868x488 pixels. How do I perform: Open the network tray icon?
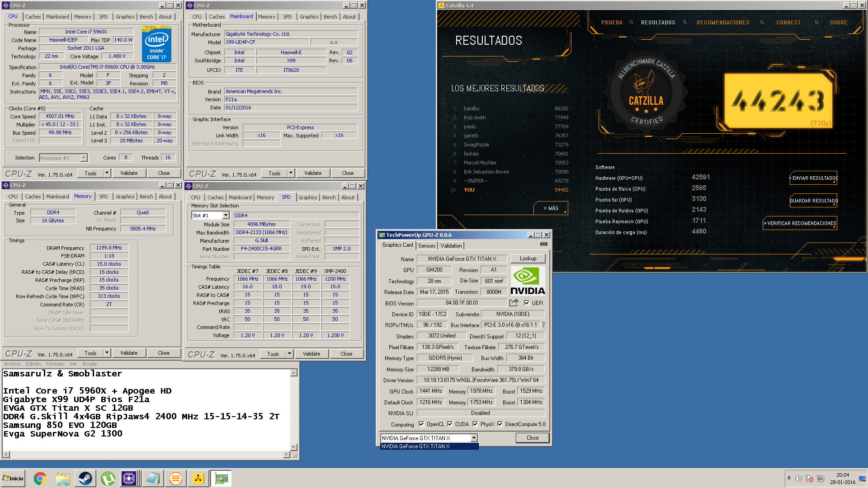tap(821, 479)
